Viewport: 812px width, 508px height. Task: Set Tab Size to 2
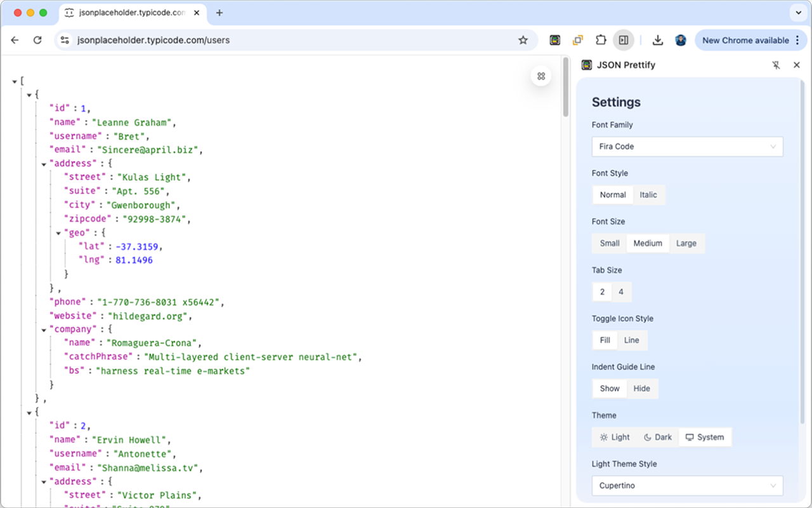(x=602, y=292)
